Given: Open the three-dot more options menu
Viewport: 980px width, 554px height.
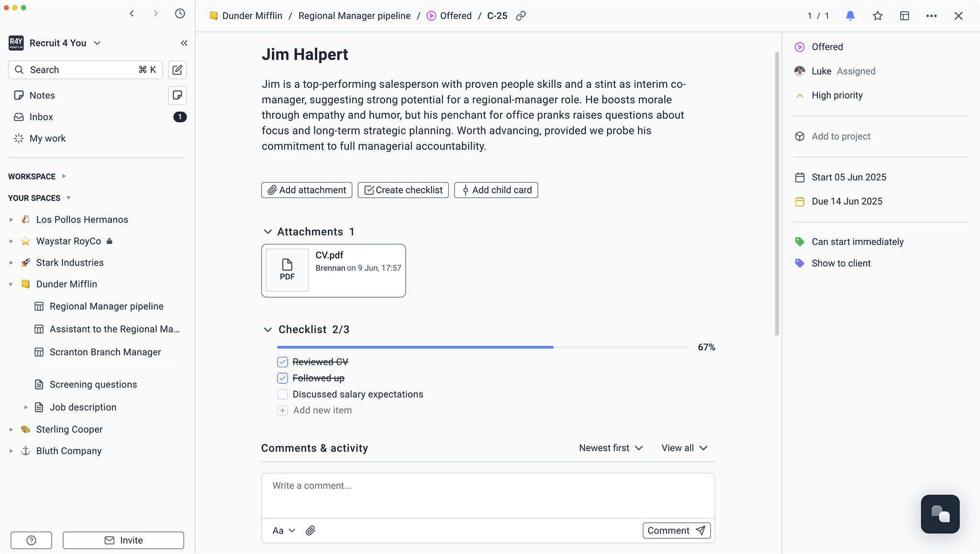Looking at the screenshot, I should (932, 16).
